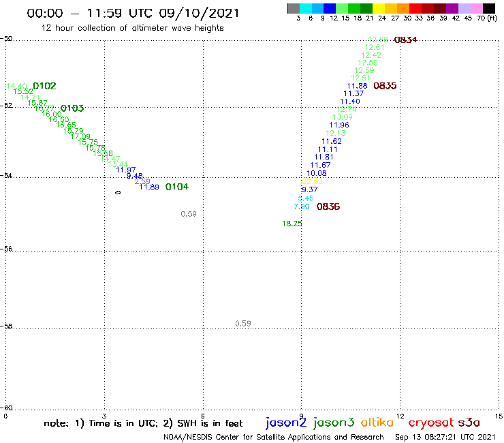Click the wave height value '11.89'

(x=149, y=187)
